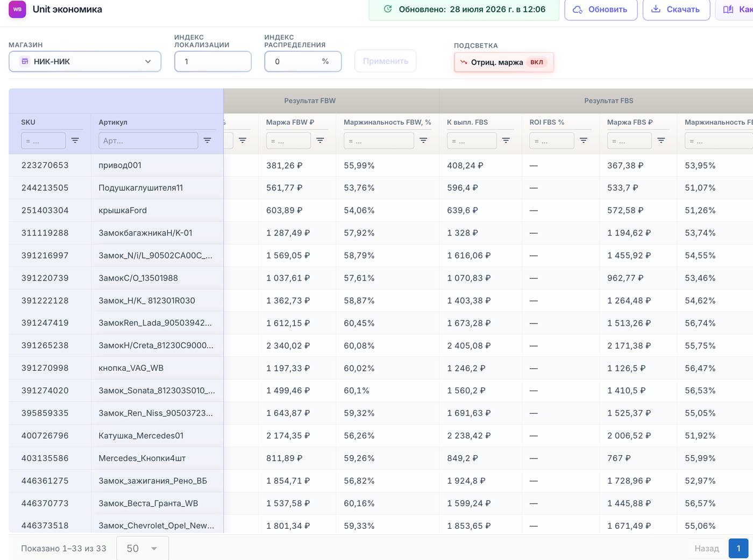Image resolution: width=753 pixels, height=560 pixels.
Task: Click the Результат FBW group header
Action: tap(310, 100)
